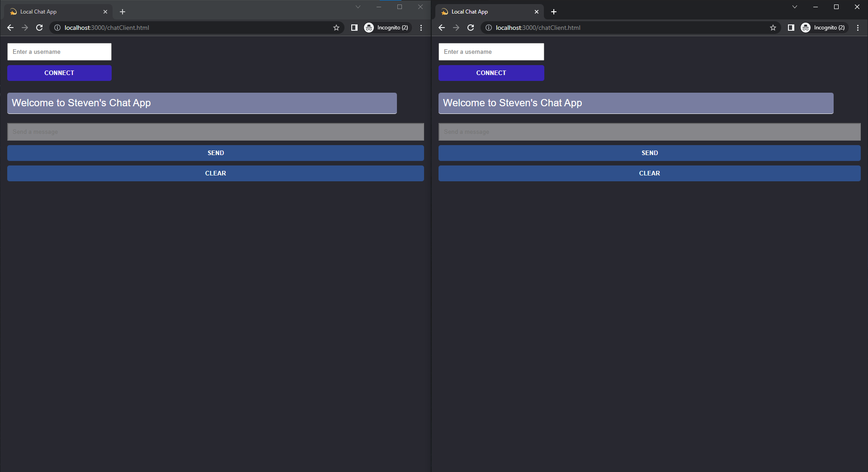This screenshot has height=472, width=868.
Task: Close the Local Chat App tab in the left window
Action: (x=105, y=12)
